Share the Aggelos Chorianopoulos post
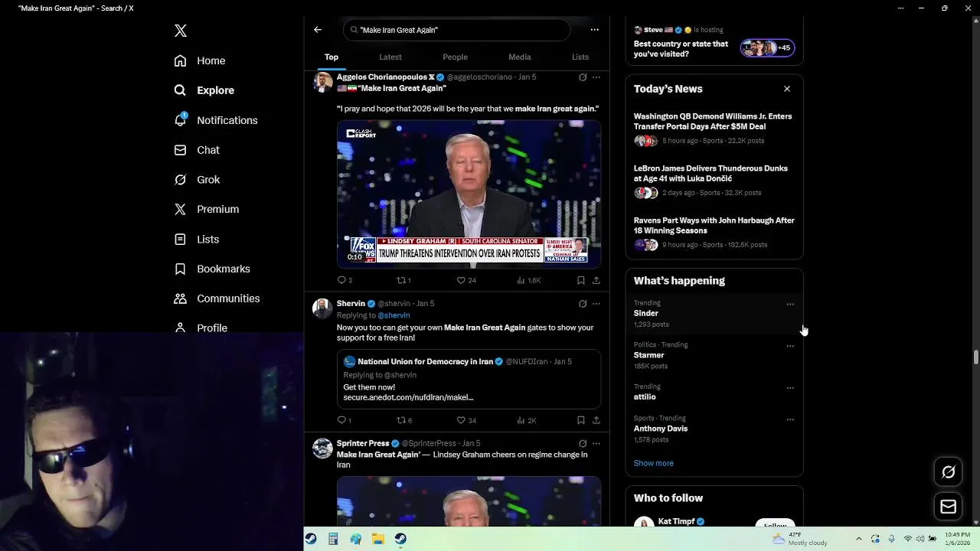 click(596, 280)
